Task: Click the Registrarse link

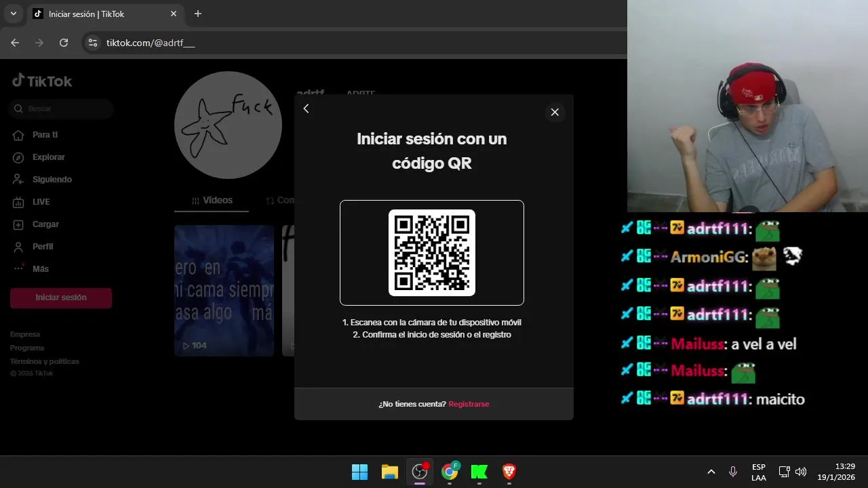Action: click(469, 404)
